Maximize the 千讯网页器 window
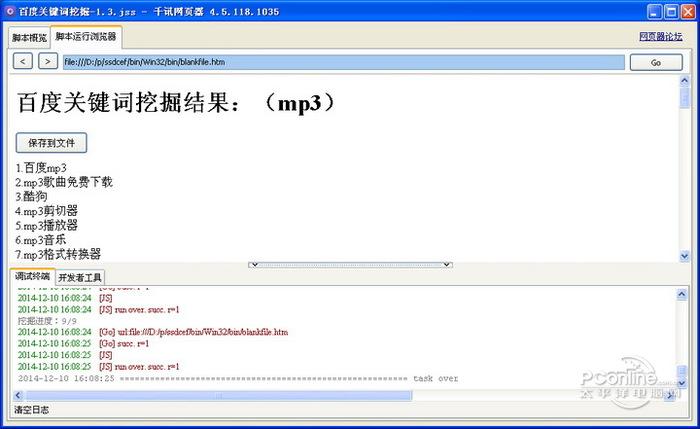Image resolution: width=700 pixels, height=429 pixels. pos(671,12)
